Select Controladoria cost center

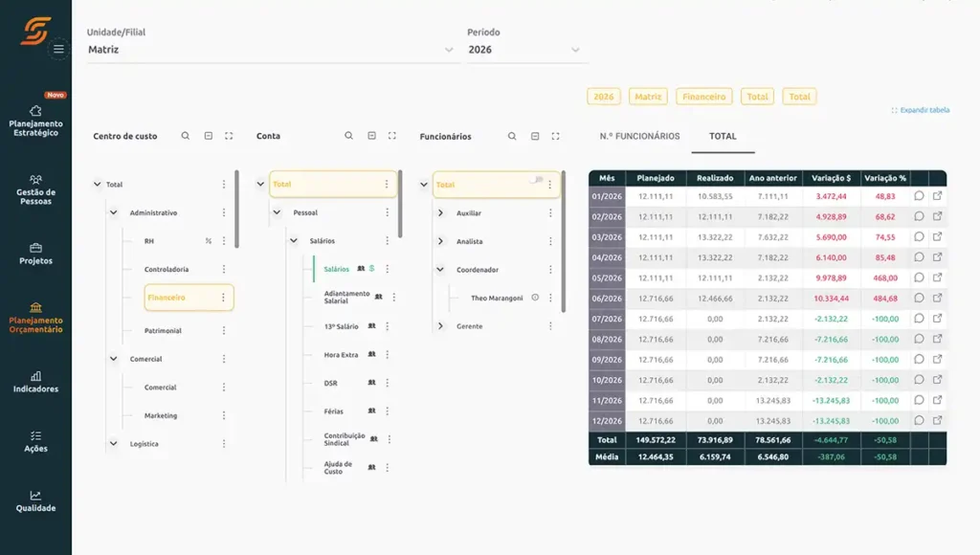pos(167,270)
